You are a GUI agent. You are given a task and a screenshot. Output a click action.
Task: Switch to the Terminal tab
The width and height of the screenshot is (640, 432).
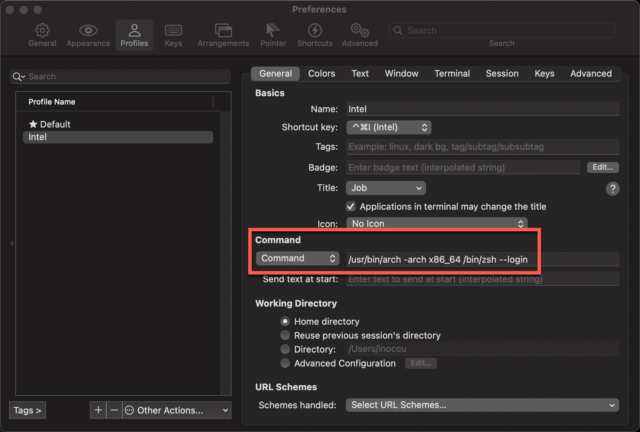tap(452, 73)
